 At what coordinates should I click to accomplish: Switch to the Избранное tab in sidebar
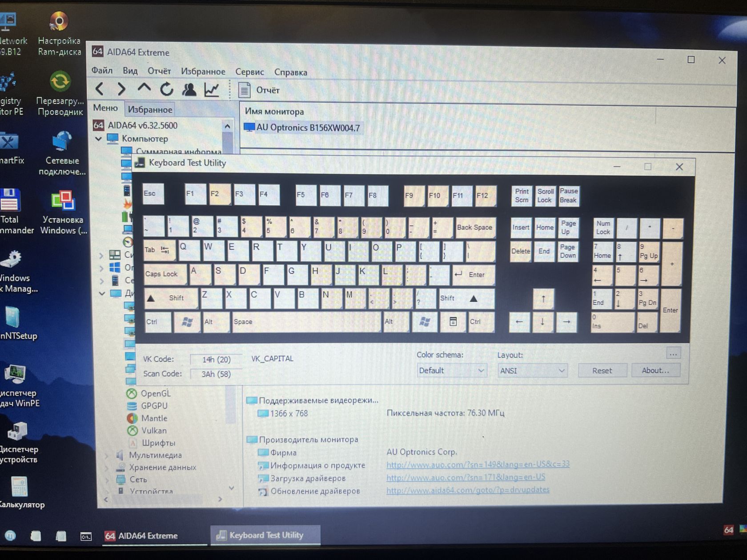tap(150, 109)
